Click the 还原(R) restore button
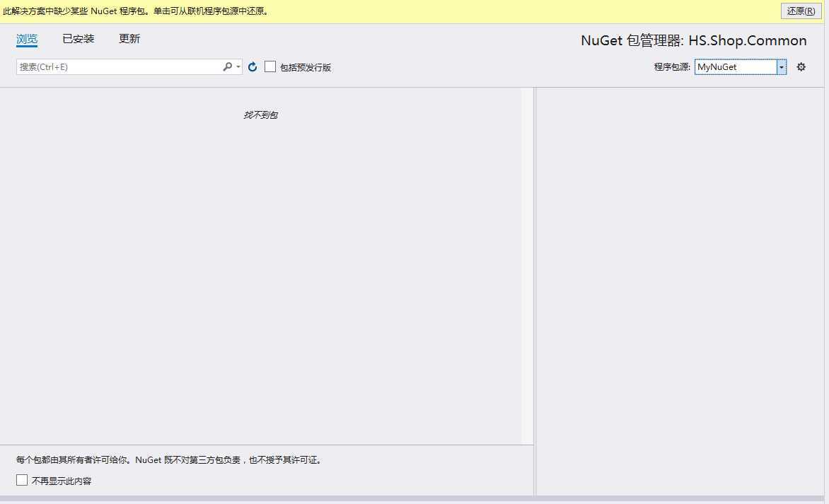This screenshot has height=504, width=829. [801, 11]
